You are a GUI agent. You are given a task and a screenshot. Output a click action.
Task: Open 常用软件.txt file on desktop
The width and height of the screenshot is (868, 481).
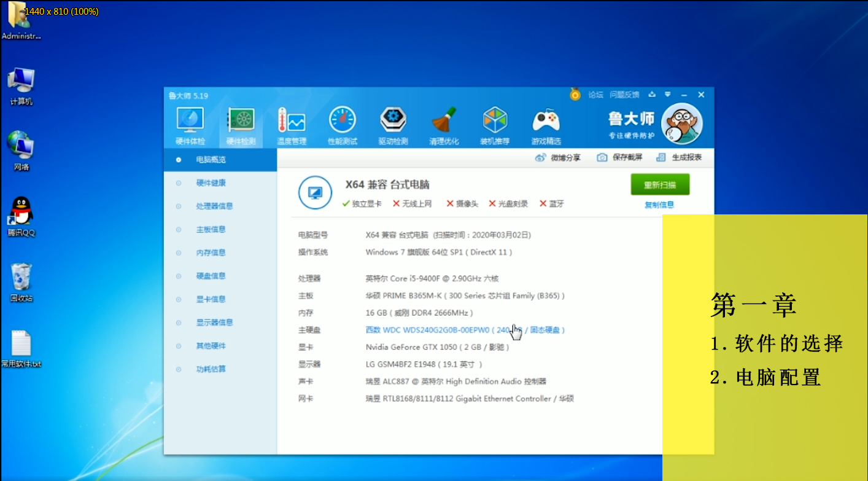[x=21, y=349]
